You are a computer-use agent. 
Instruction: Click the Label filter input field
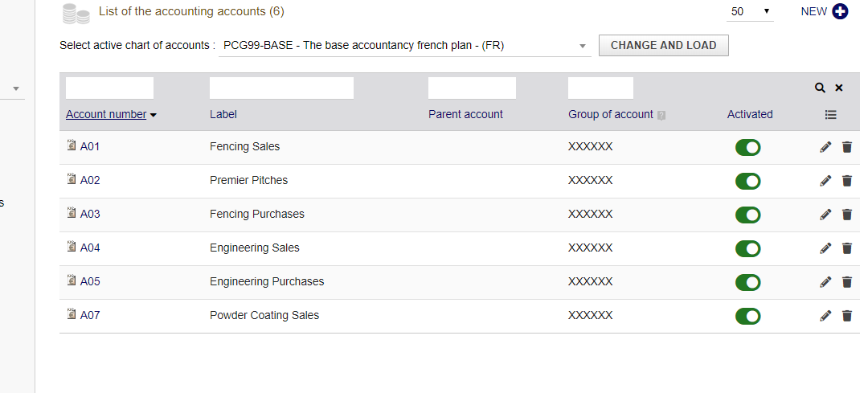click(281, 88)
